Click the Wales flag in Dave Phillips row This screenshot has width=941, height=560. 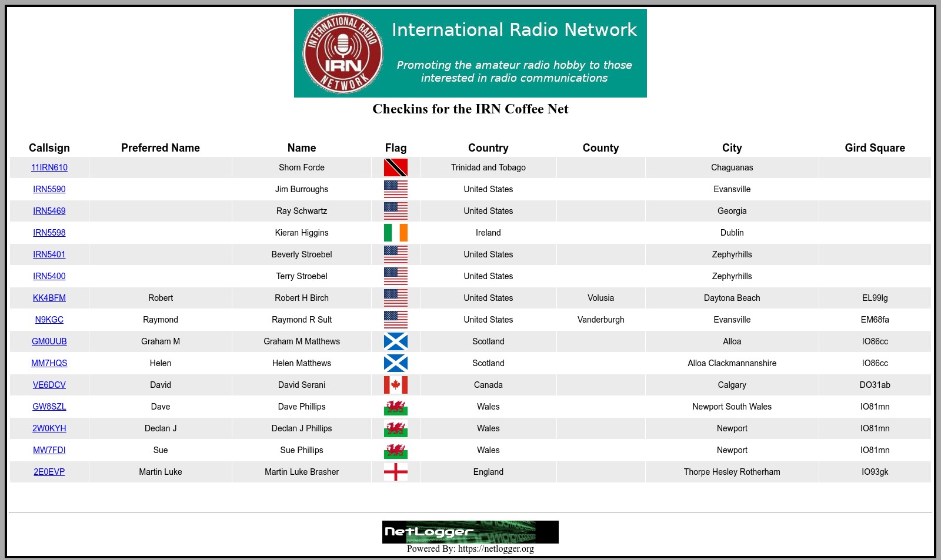pyautogui.click(x=395, y=407)
